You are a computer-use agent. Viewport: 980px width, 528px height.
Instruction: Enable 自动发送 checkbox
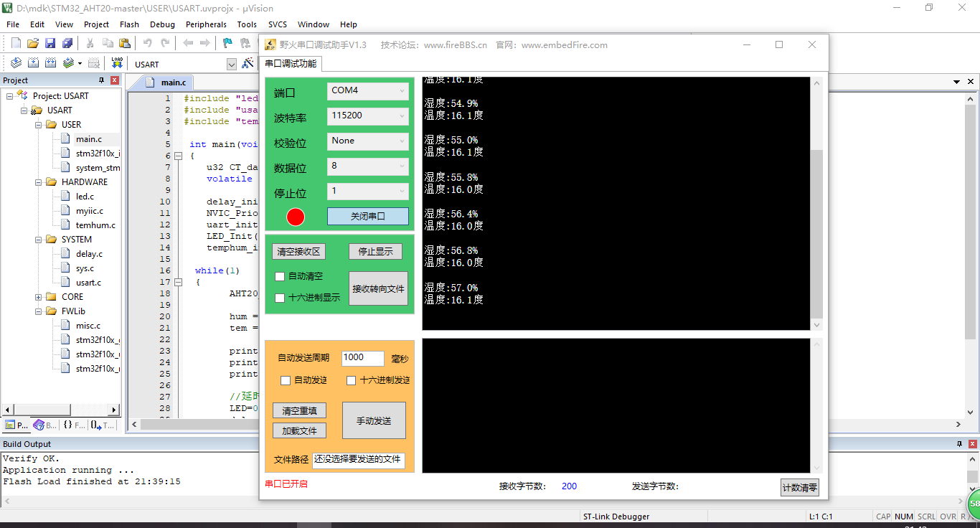286,380
